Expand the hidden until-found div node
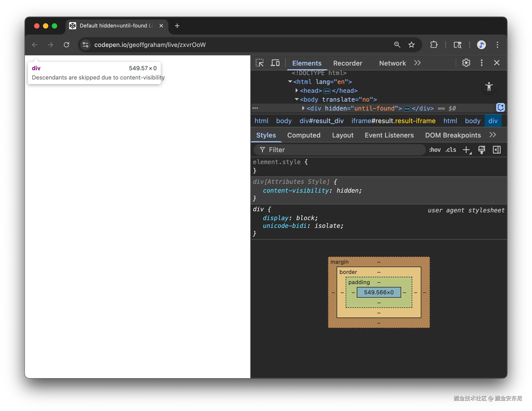 pos(303,108)
